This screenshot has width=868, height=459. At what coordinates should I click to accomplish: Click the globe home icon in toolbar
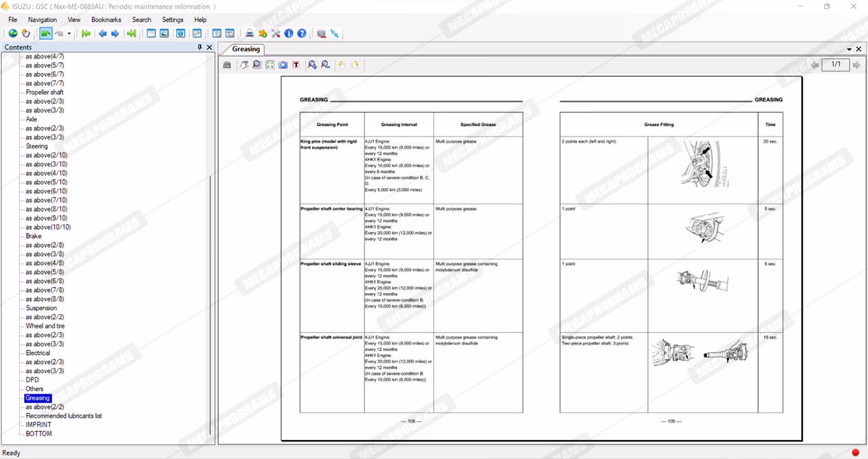(12, 34)
